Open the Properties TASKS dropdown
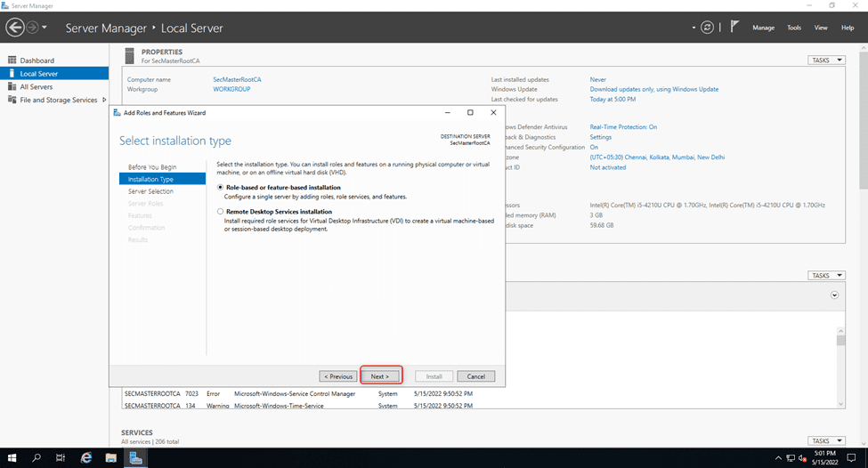Viewport: 868px width, 468px height. pos(826,61)
